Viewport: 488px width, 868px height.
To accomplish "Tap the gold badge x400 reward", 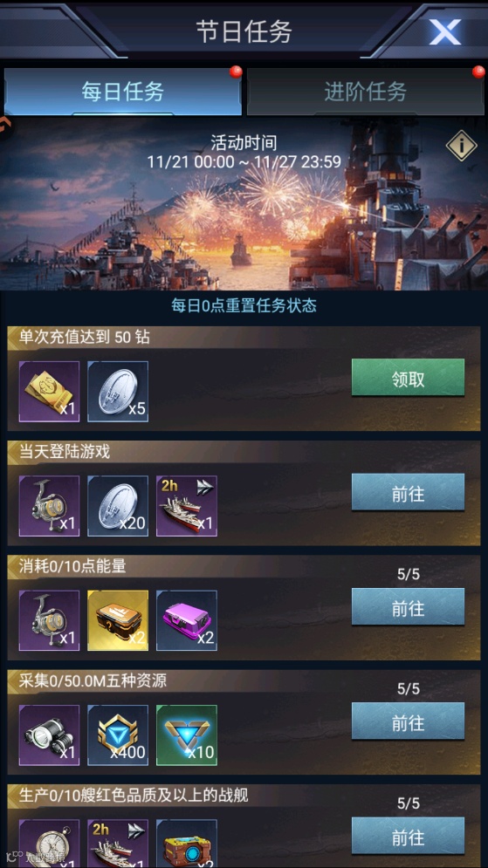I will (118, 735).
